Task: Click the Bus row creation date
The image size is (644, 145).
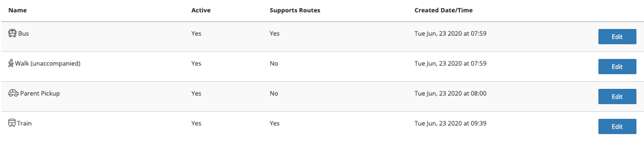Action: click(x=450, y=34)
